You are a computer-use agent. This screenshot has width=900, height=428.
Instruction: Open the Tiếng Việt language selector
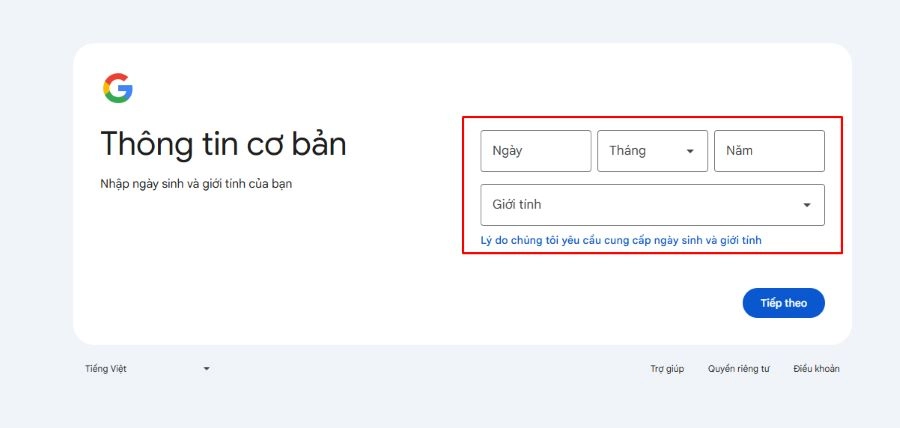pyautogui.click(x=148, y=369)
